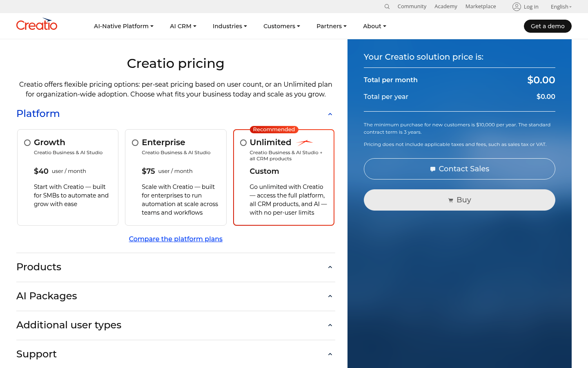
Task: Click the $75 user / month price
Action: coord(167,171)
